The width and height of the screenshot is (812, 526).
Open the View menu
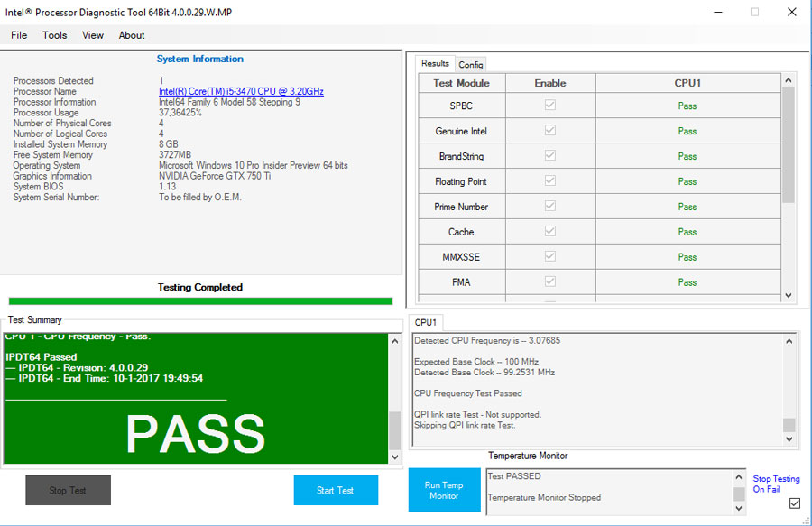93,35
